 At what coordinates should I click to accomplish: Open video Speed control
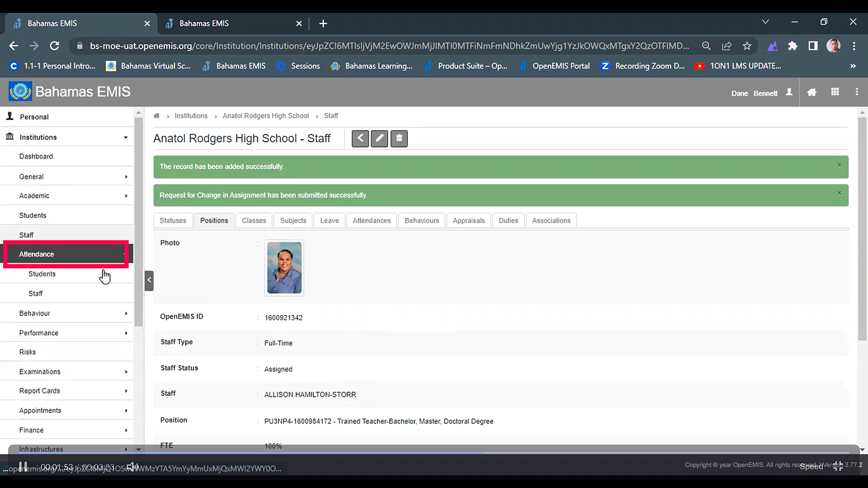(x=811, y=467)
